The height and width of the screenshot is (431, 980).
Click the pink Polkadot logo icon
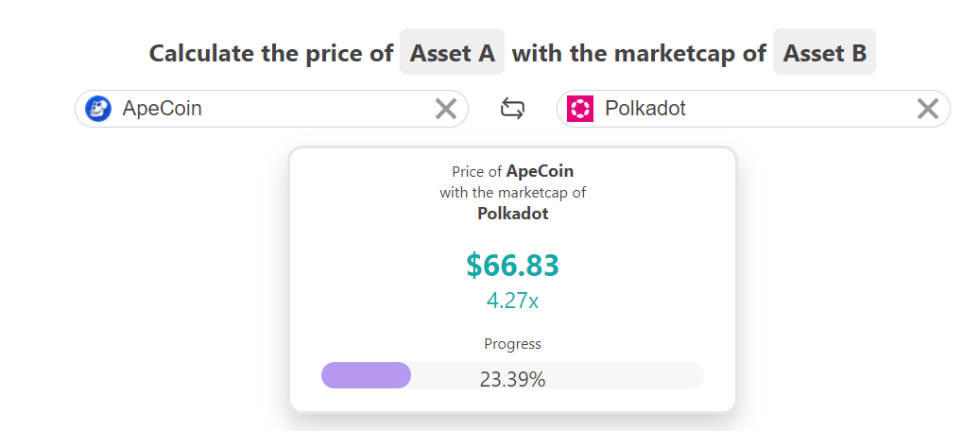[x=580, y=109]
